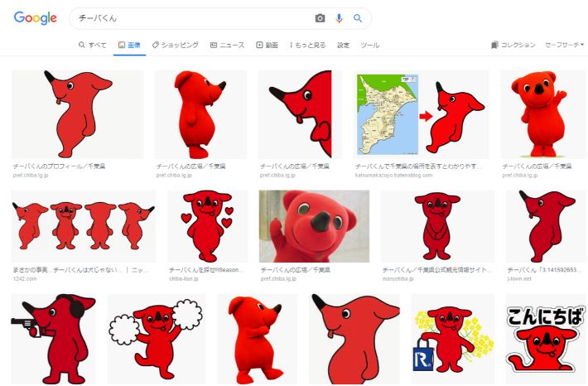Open the 動画 video results tab

[x=267, y=45]
